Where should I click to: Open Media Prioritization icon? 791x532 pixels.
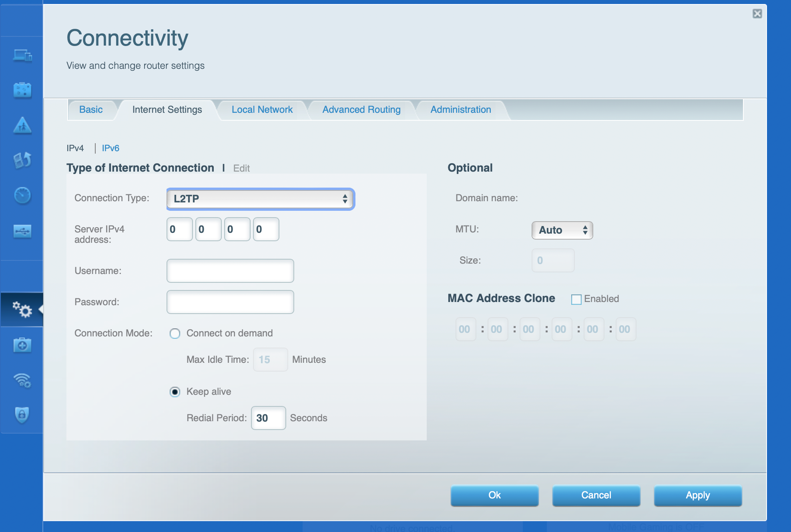22,160
